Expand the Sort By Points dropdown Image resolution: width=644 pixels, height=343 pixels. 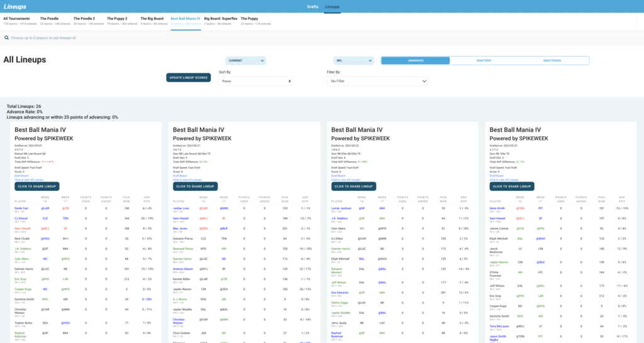tap(255, 81)
